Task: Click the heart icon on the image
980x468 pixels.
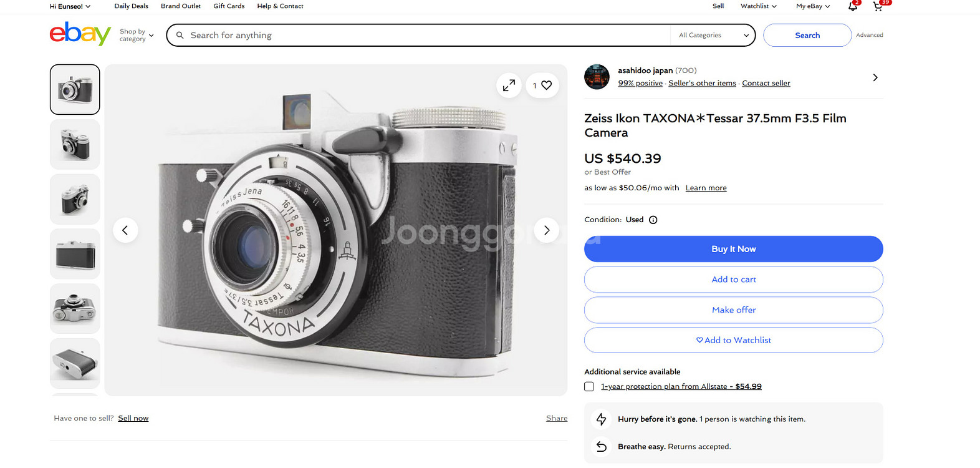Action: coord(546,85)
